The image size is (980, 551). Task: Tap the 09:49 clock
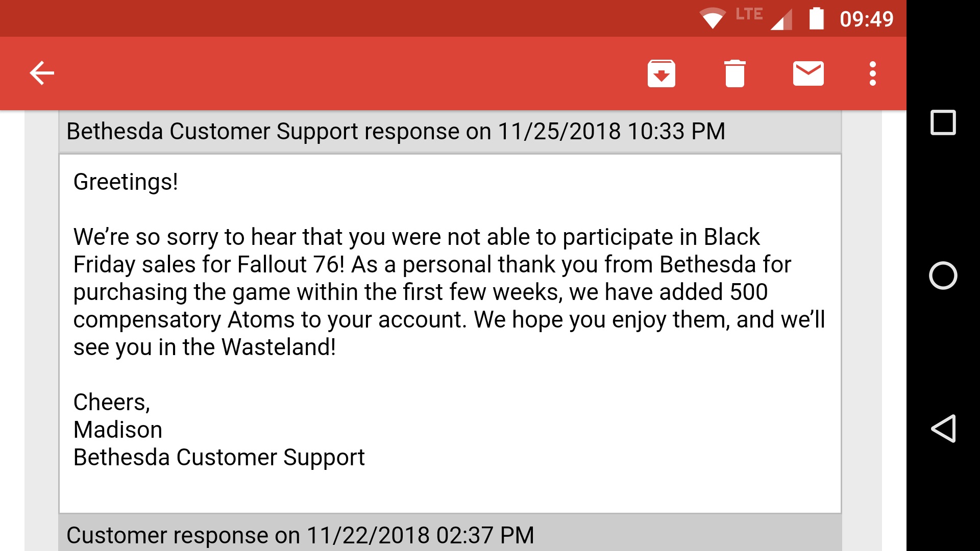866,19
